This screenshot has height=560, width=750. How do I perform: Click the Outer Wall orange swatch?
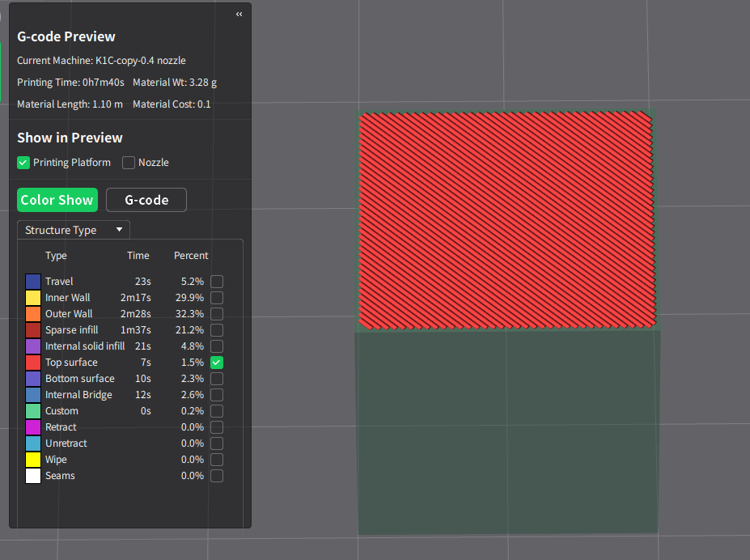(x=33, y=314)
